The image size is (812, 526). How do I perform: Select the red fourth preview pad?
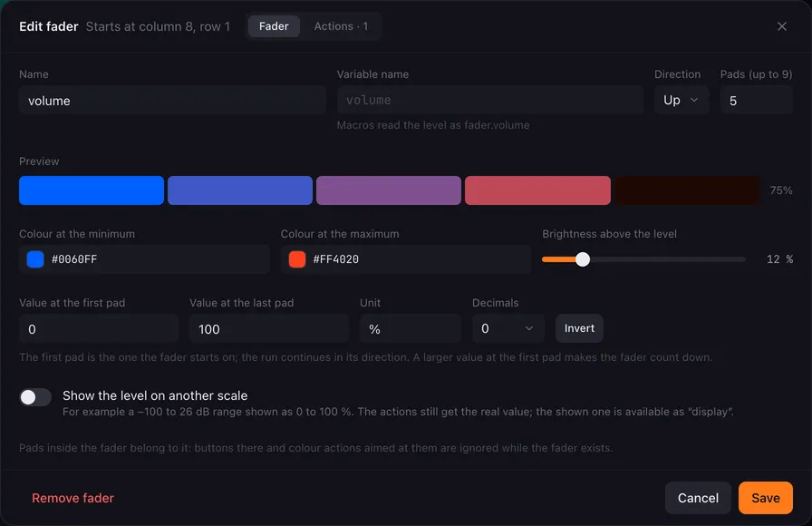click(537, 190)
